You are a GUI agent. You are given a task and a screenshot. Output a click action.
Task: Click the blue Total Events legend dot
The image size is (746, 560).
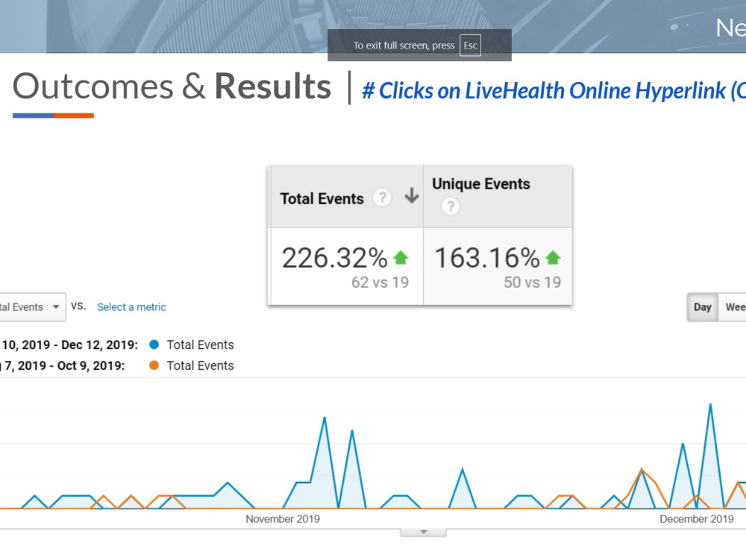(x=154, y=345)
